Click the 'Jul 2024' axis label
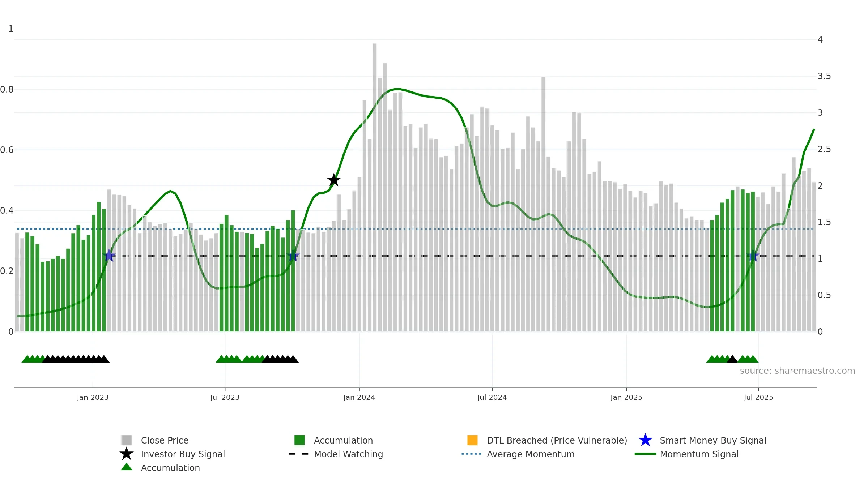Screen dimensions: 868x488 click(492, 397)
